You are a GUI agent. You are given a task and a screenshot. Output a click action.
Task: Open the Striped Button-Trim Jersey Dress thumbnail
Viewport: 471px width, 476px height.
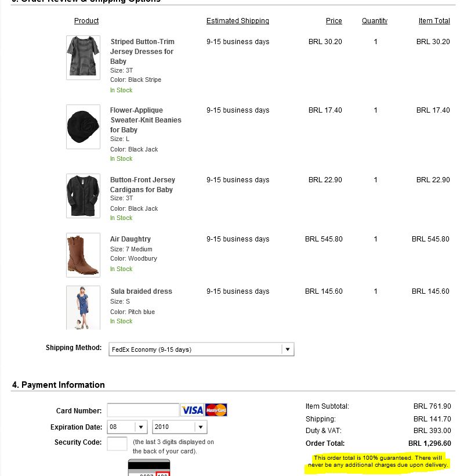(x=82, y=57)
